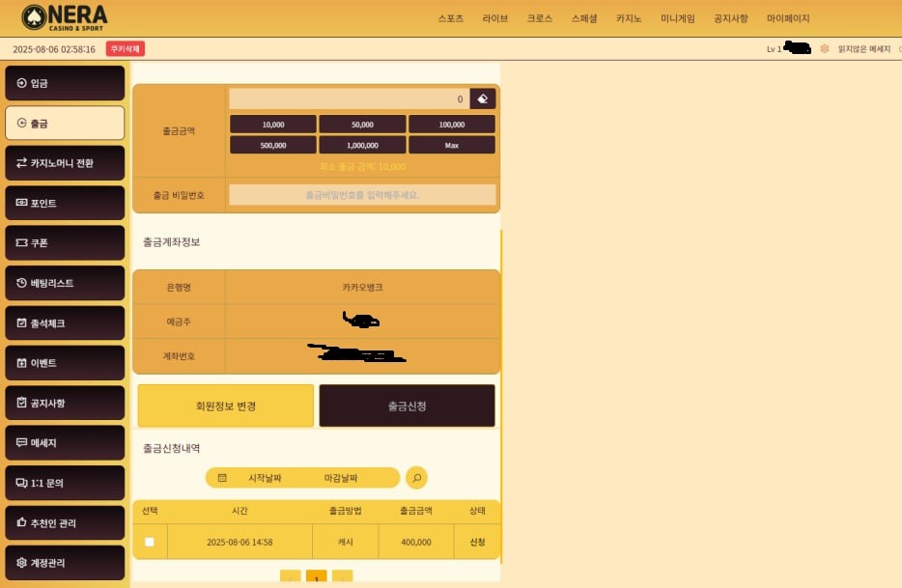The width and height of the screenshot is (902, 588).
Task: Open 입금 deposit sidebar item
Action: (x=65, y=83)
